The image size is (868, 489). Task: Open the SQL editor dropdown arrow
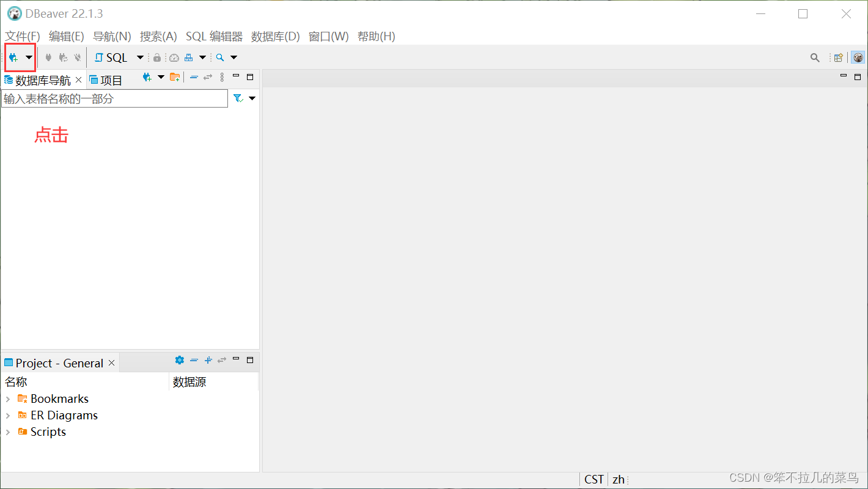139,57
